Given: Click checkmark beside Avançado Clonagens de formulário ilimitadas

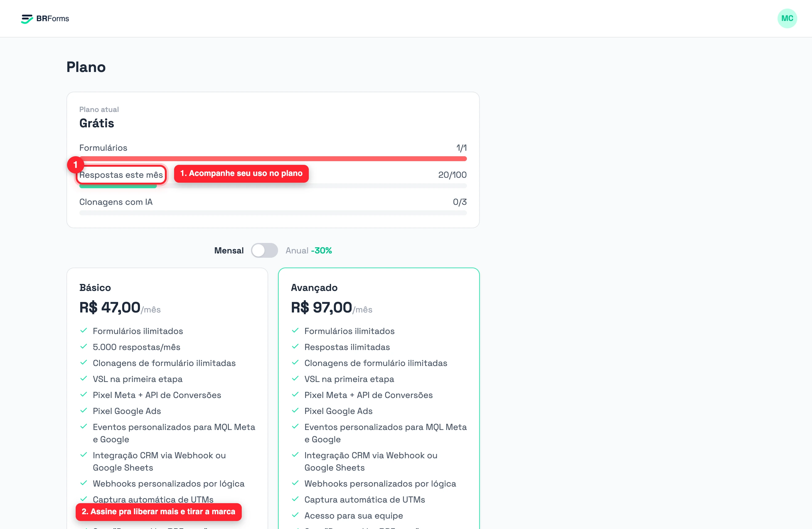Looking at the screenshot, I should (295, 363).
